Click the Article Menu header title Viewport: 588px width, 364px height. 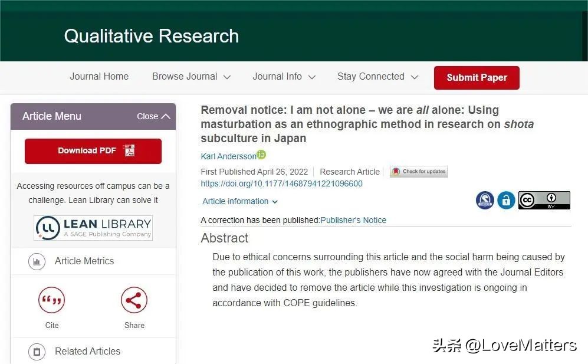tap(52, 116)
